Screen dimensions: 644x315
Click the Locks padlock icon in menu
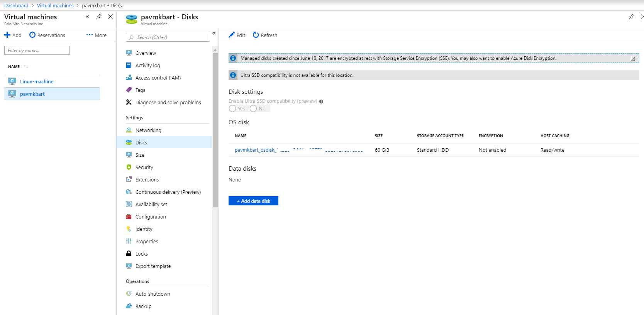[129, 254]
